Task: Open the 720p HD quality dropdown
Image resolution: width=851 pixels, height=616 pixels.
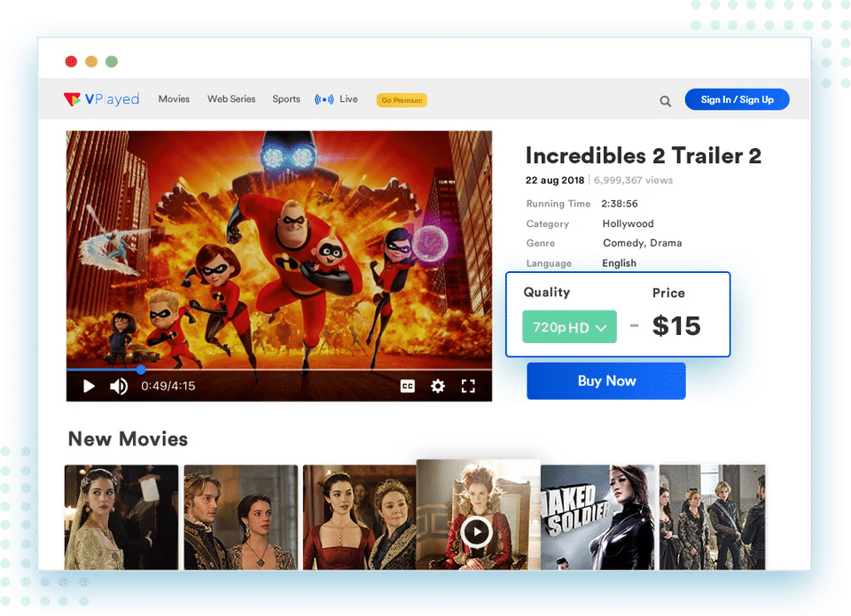Action: click(569, 327)
